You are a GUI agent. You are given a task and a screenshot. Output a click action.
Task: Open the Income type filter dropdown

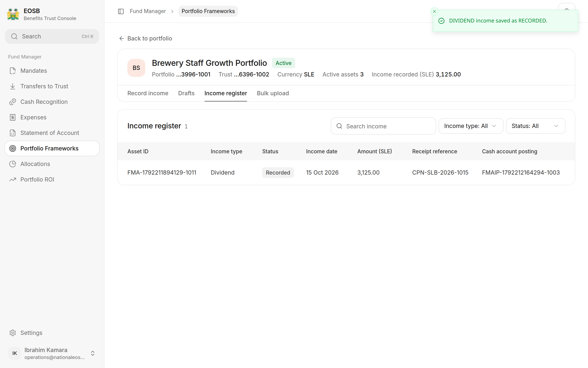pyautogui.click(x=471, y=126)
